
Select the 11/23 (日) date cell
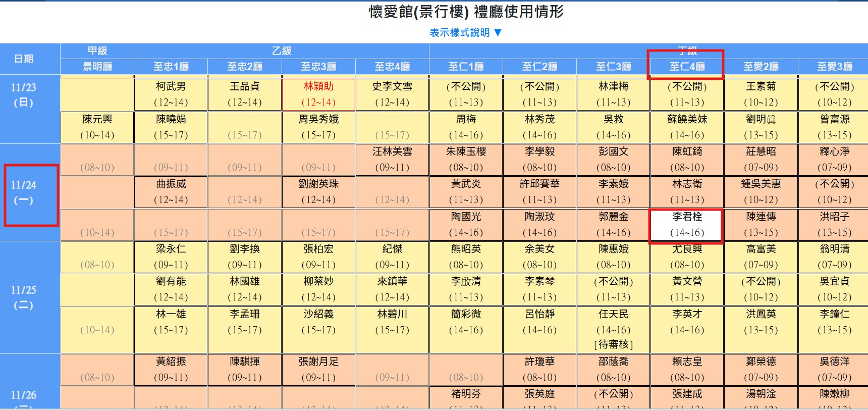(x=24, y=94)
